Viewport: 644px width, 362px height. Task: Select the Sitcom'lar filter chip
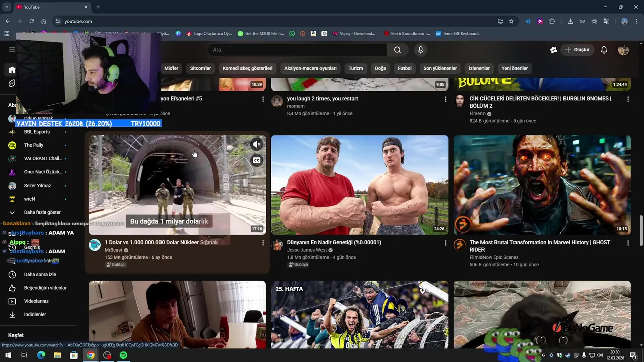200,68
